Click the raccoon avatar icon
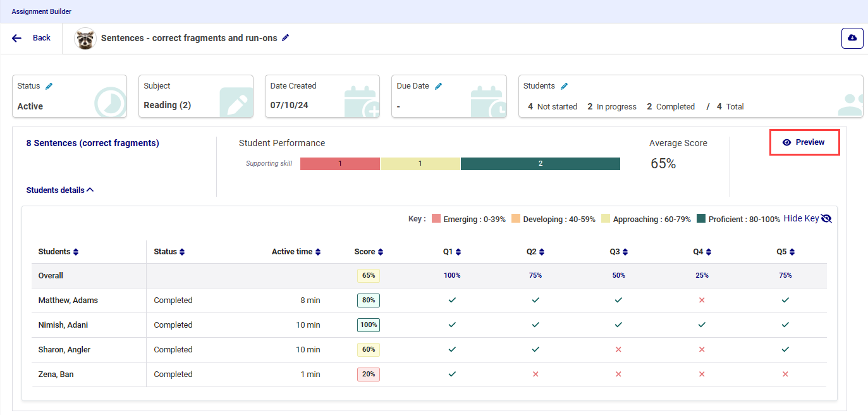The image size is (868, 415). pyautogui.click(x=85, y=39)
